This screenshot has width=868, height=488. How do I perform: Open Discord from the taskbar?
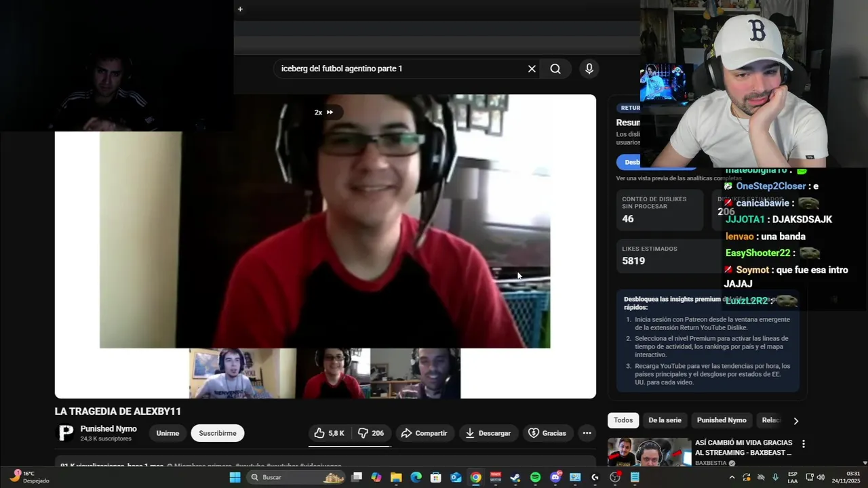[555, 477]
